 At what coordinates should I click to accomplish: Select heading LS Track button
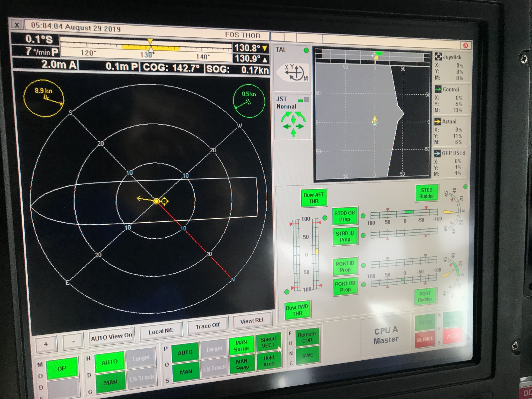click(142, 378)
